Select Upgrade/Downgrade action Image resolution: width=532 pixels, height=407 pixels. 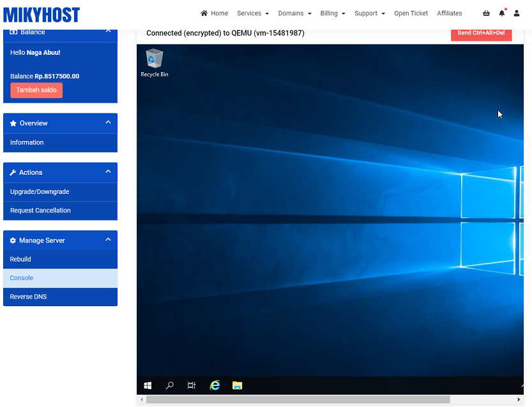[61, 192]
